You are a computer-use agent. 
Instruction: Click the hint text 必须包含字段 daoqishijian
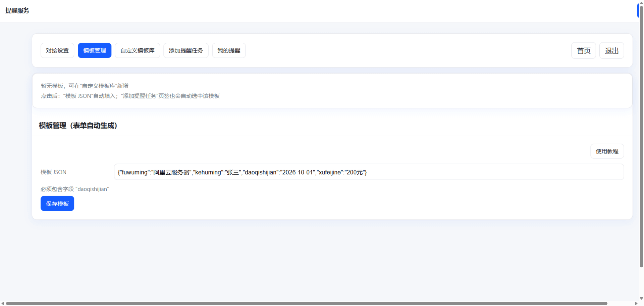pyautogui.click(x=74, y=189)
